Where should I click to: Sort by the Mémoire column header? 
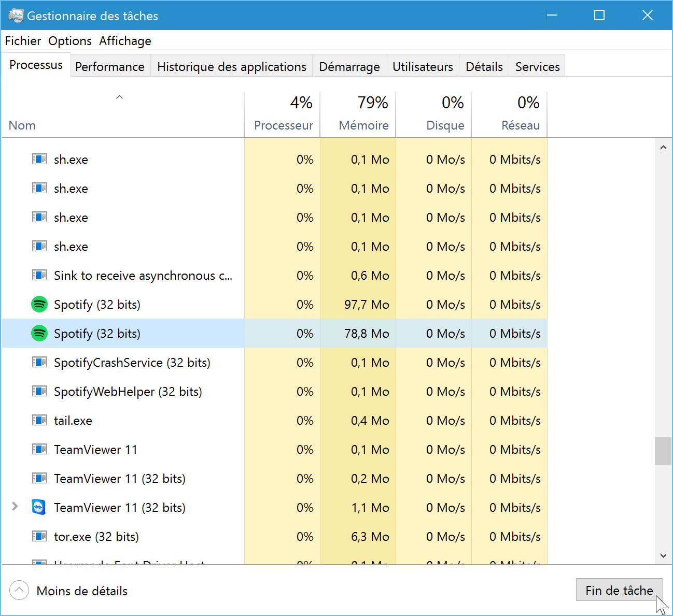click(358, 115)
